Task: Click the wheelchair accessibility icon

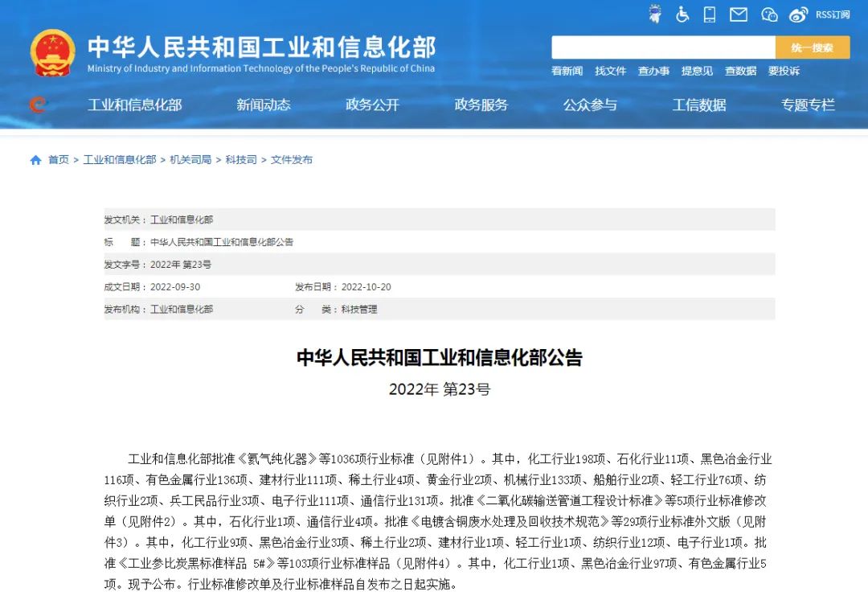Action: click(682, 14)
